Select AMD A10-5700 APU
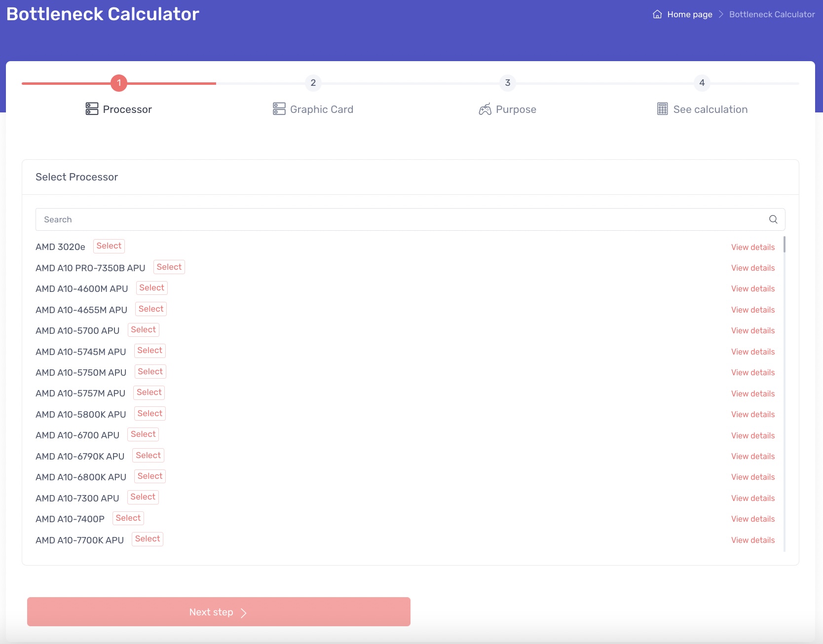The height and width of the screenshot is (644, 823). point(144,330)
